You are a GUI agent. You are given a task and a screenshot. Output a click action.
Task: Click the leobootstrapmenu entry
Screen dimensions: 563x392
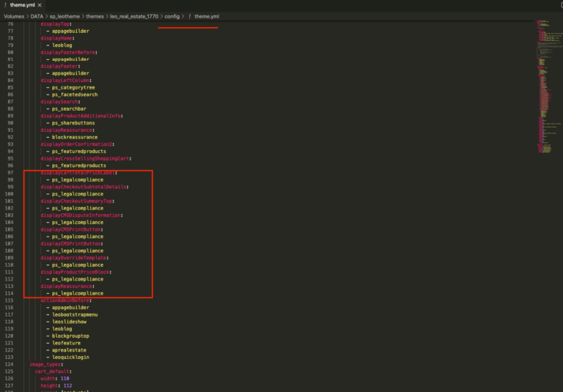(75, 315)
